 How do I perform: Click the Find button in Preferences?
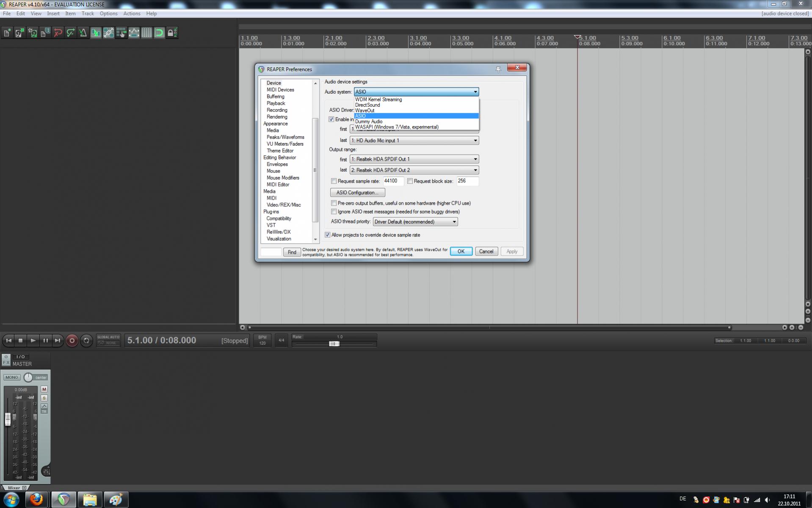click(x=292, y=253)
